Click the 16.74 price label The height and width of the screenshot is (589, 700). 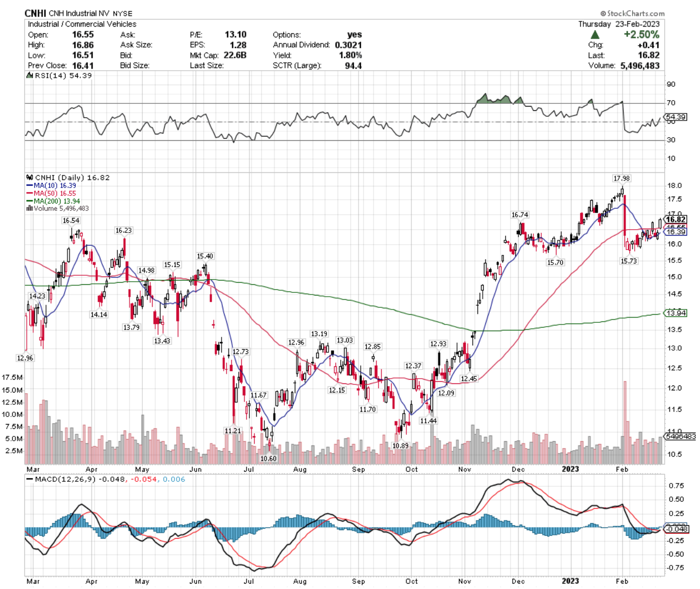(520, 215)
